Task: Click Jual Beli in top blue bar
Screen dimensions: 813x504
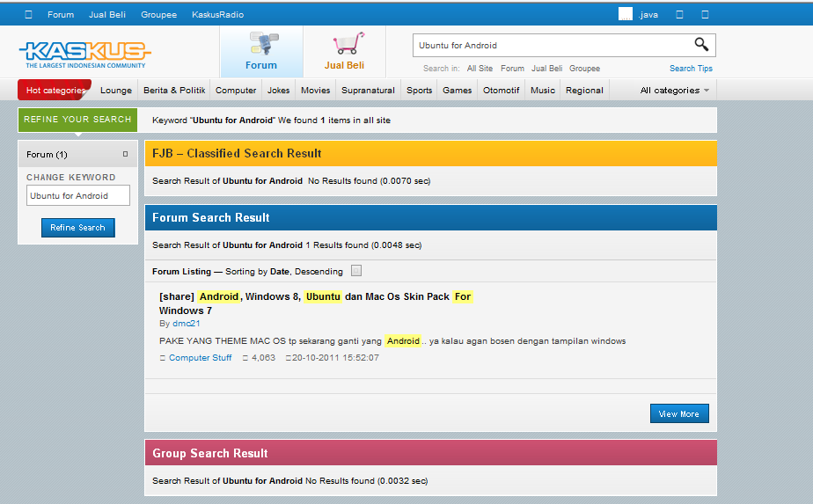Action: coord(106,15)
